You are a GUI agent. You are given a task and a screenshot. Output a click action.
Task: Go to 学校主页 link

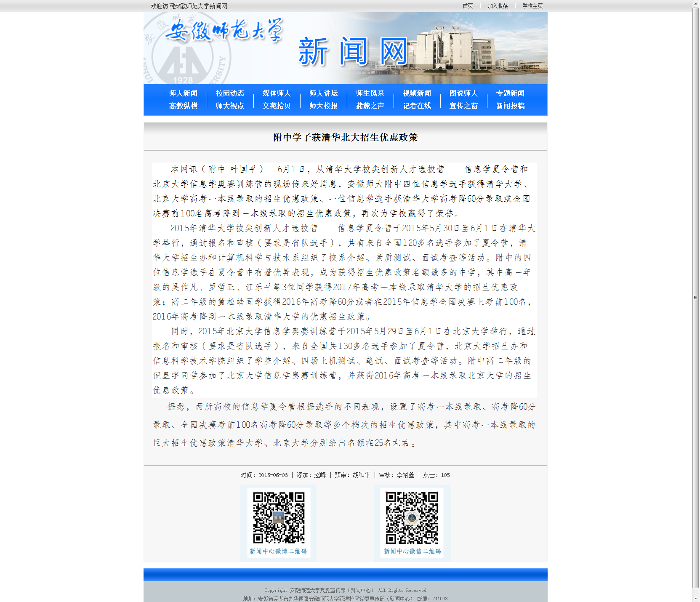point(532,6)
